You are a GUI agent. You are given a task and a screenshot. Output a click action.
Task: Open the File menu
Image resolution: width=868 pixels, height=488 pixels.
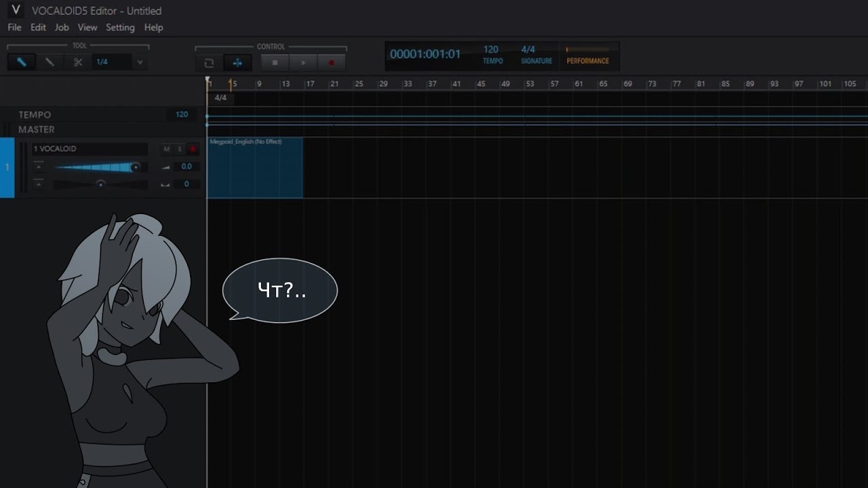click(x=14, y=28)
